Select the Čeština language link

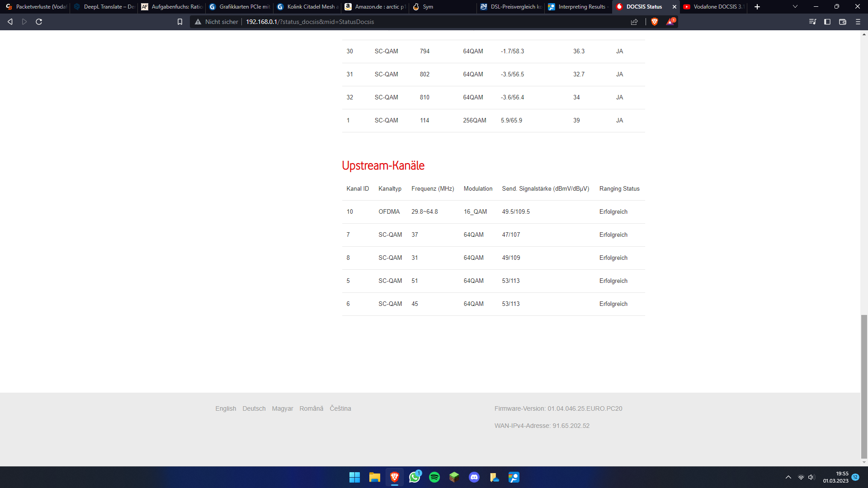(x=340, y=408)
